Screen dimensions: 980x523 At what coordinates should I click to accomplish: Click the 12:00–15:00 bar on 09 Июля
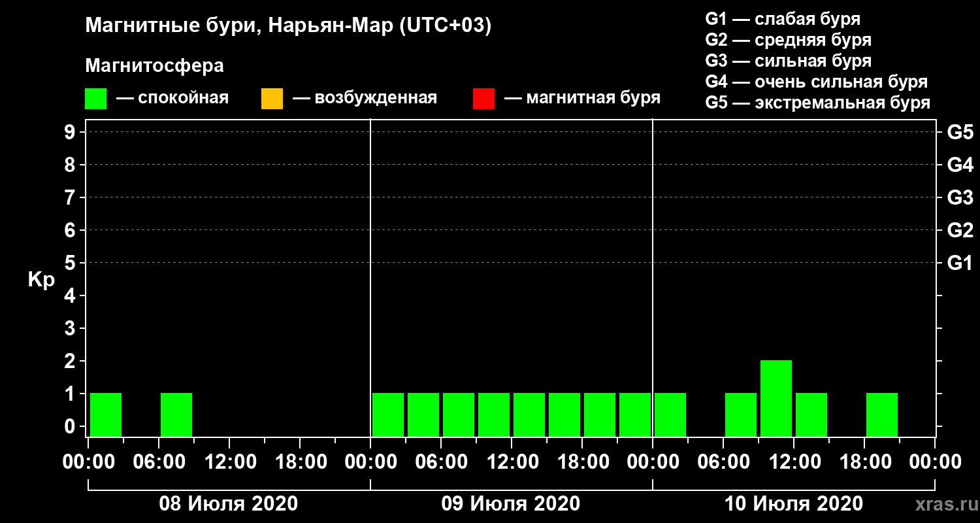(x=529, y=414)
